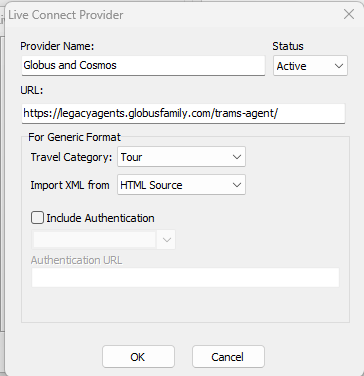Click the disabled authentication type dropdown
Image resolution: width=364 pixels, height=376 pixels.
(x=103, y=239)
